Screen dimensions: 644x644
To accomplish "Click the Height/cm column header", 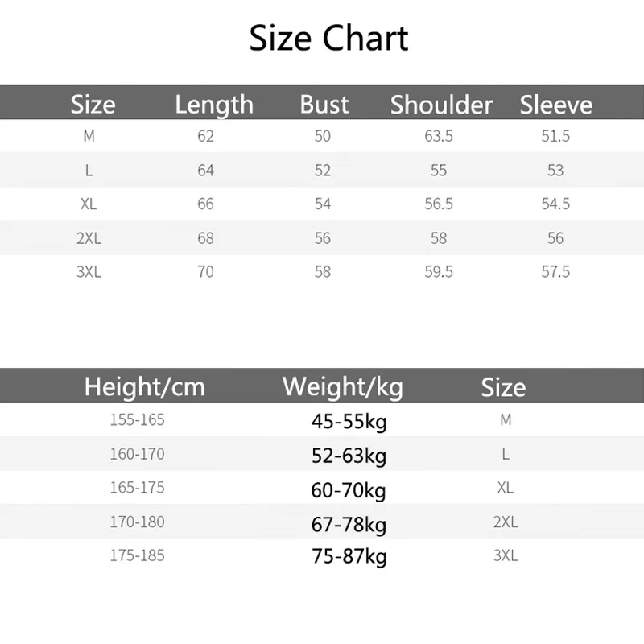I will point(144,387).
